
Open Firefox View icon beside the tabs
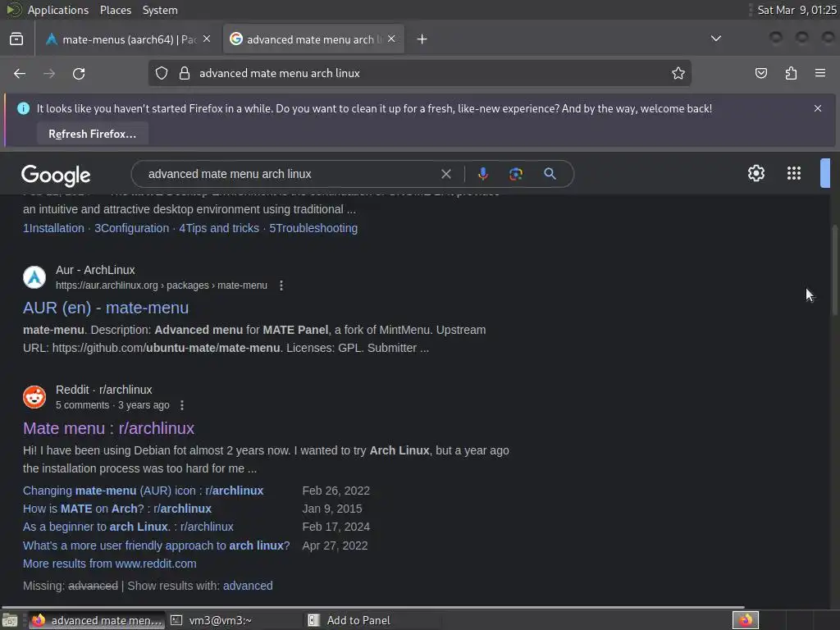[16, 39]
